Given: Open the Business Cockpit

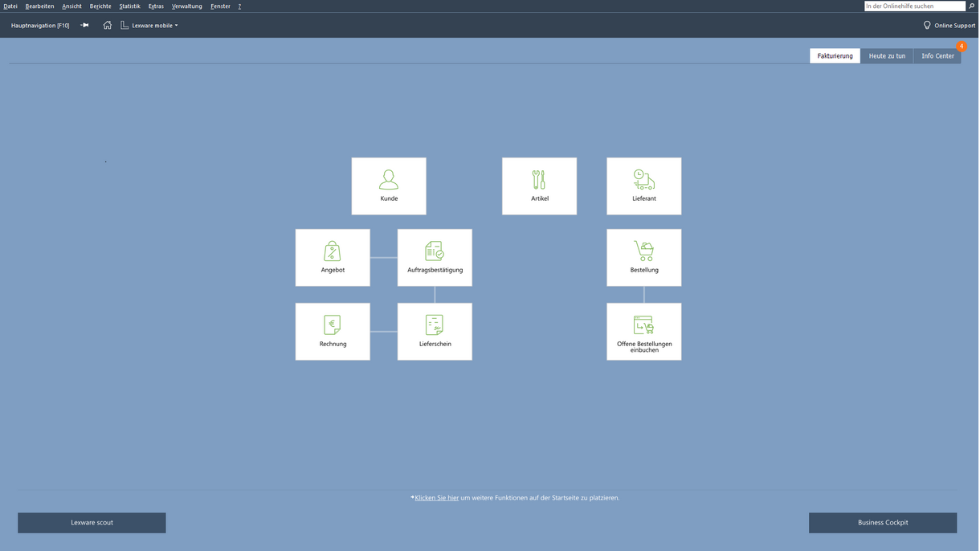Looking at the screenshot, I should (x=883, y=523).
